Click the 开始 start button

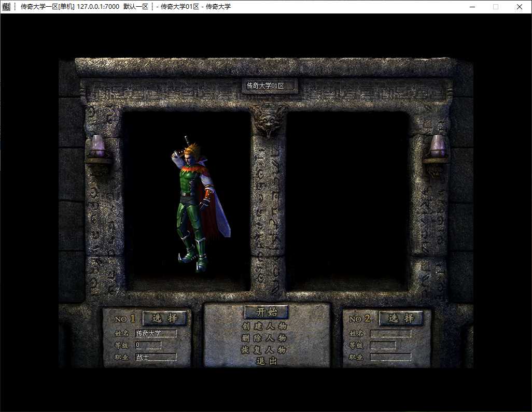pos(267,312)
